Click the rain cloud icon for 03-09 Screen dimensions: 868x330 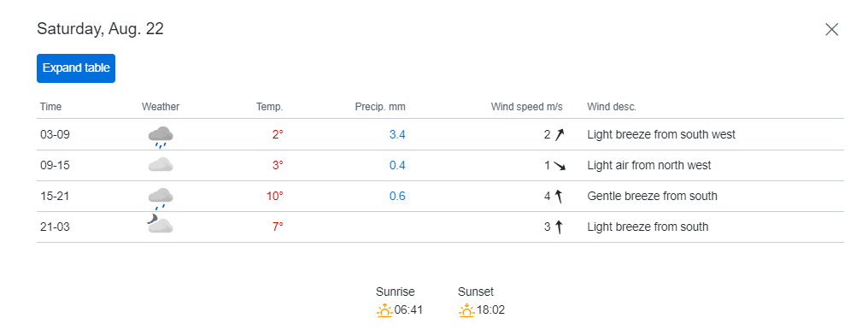pos(161,137)
